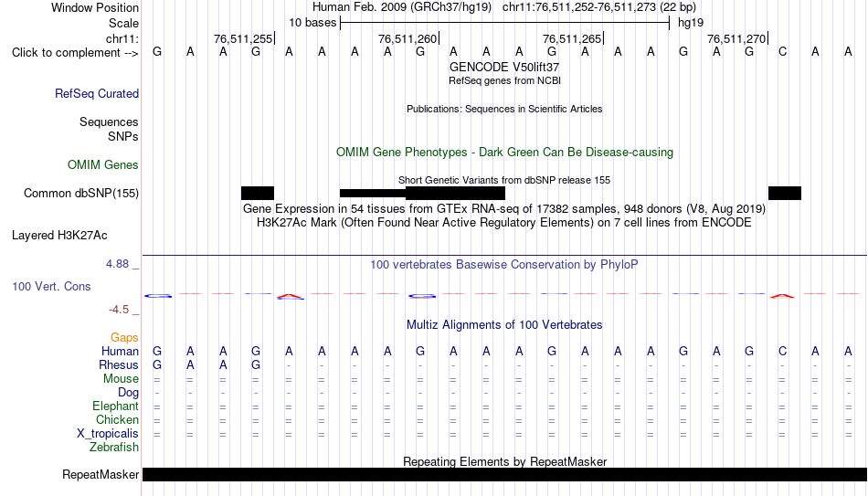Click the Chicken species label
The width and height of the screenshot is (868, 496).
coord(117,419)
